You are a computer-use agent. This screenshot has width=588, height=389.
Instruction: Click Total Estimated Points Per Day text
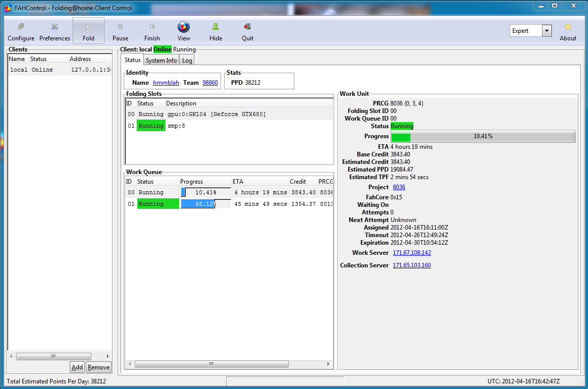[x=56, y=381]
